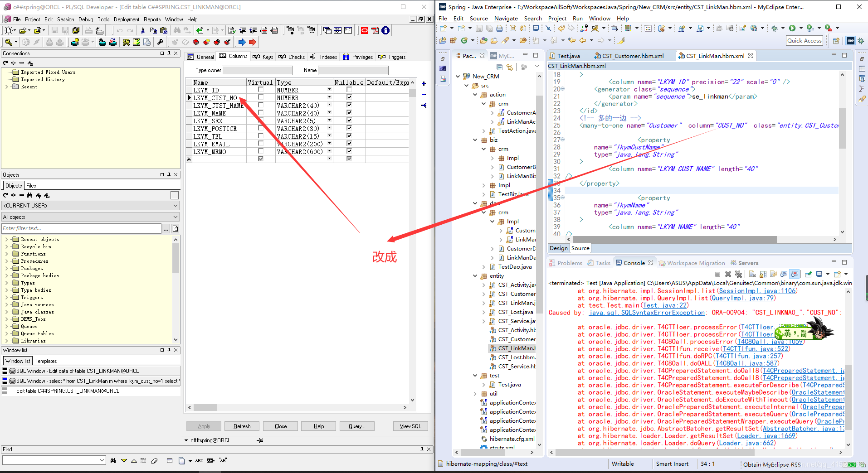Remove the terminated launch from Console

(728, 274)
